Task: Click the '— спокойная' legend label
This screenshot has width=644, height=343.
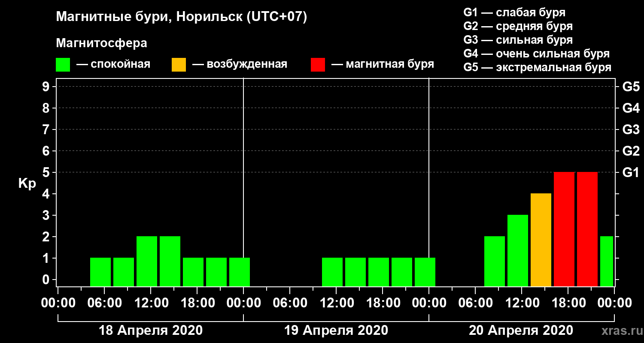Action: tap(113, 64)
